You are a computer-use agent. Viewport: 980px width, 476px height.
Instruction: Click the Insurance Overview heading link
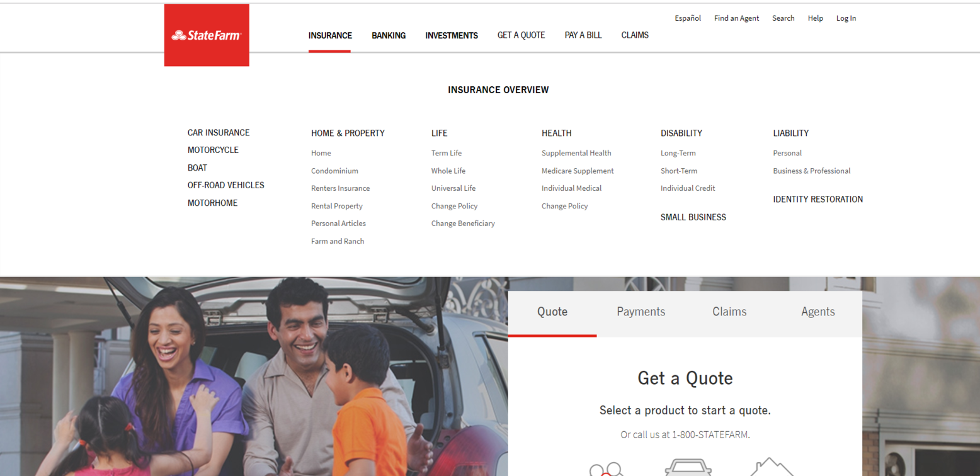point(498,90)
